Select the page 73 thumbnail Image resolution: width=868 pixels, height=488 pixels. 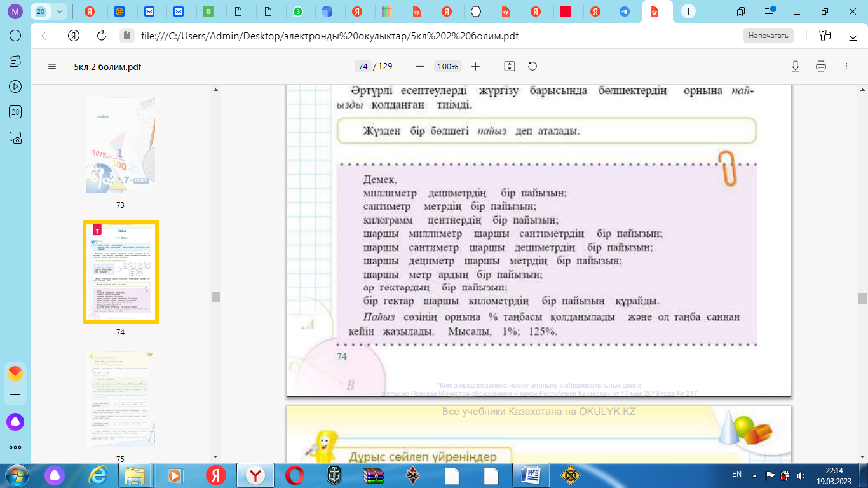coord(121,145)
